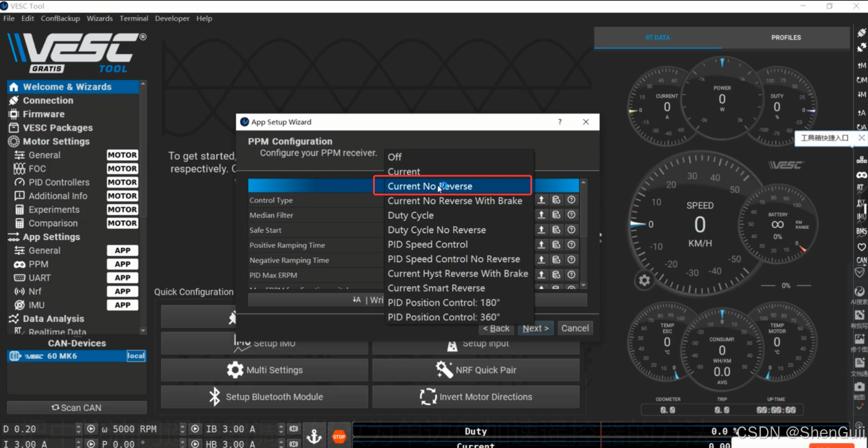Image resolution: width=868 pixels, height=448 pixels.
Task: Click the 5000 RPM stepper arrows
Action: point(183,429)
